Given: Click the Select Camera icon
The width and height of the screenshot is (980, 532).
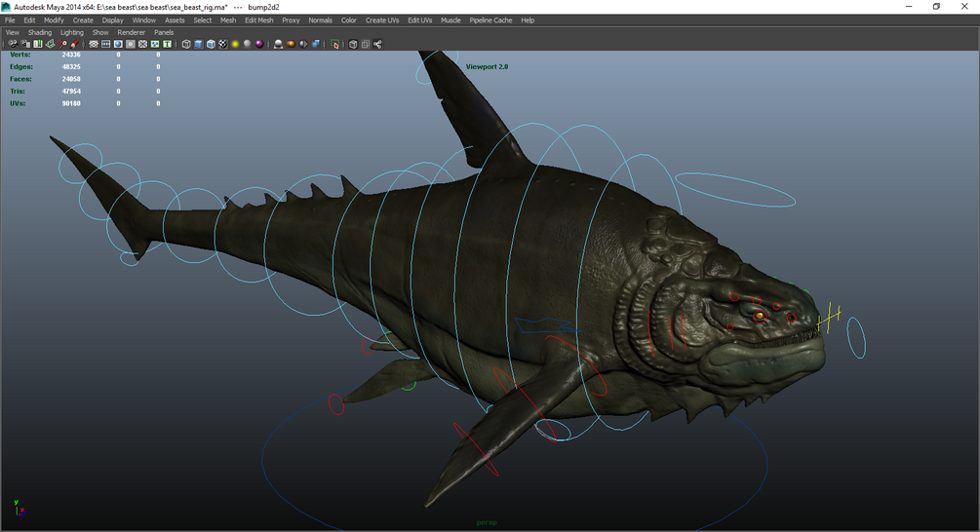Looking at the screenshot, I should (x=13, y=44).
